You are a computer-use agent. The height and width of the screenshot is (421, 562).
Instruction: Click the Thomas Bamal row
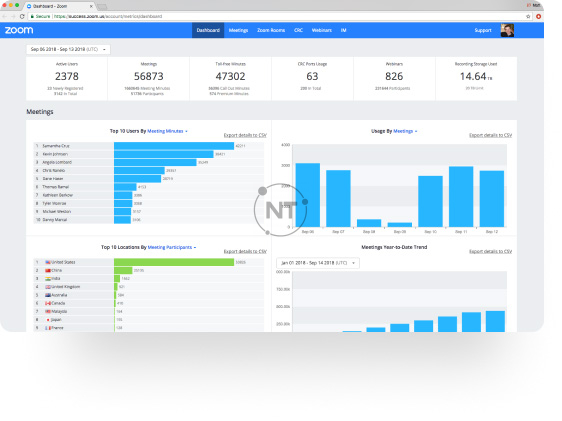(149, 187)
